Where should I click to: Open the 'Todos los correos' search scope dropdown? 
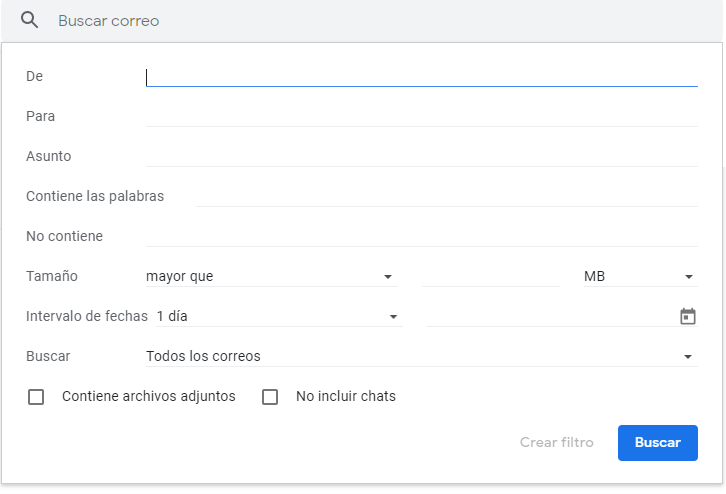coord(422,356)
